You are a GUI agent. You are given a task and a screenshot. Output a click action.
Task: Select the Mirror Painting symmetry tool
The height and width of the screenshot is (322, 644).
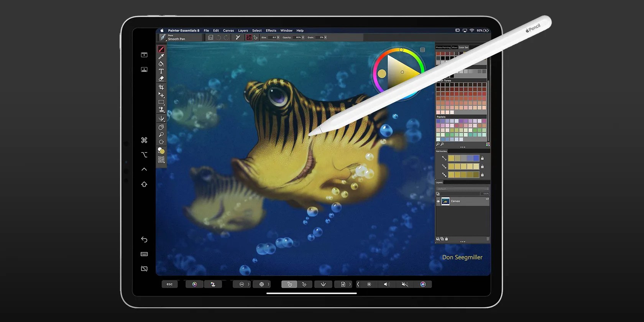pyautogui.click(x=161, y=118)
